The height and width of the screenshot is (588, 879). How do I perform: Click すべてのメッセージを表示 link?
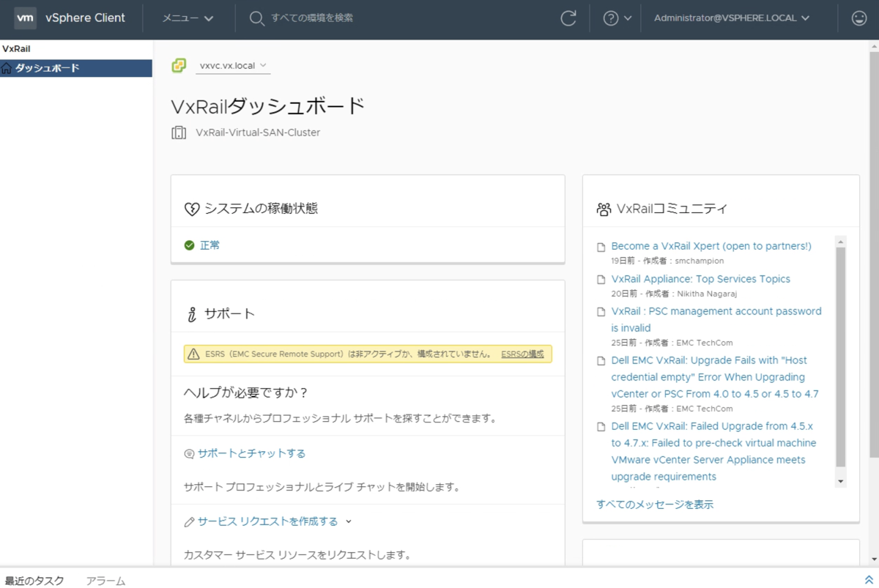click(x=655, y=505)
